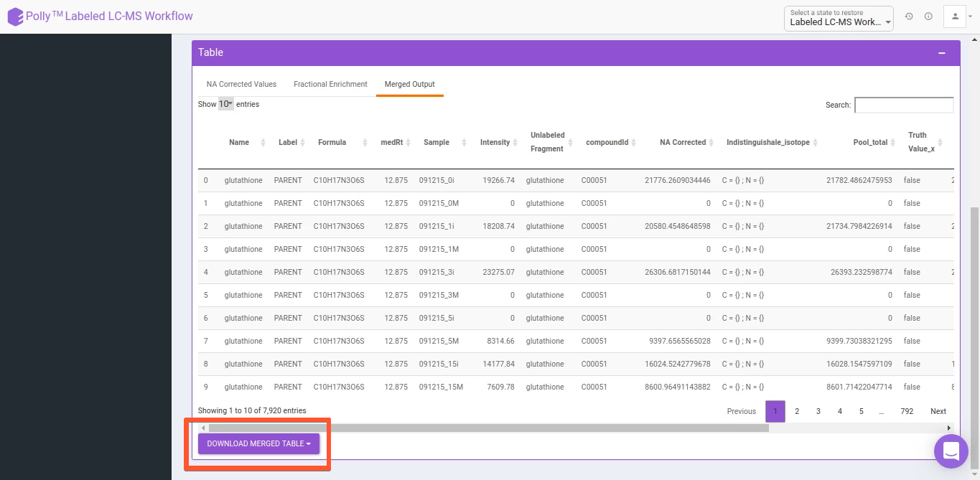
Task: Sort by Truth Value_x column
Action: click(x=939, y=143)
